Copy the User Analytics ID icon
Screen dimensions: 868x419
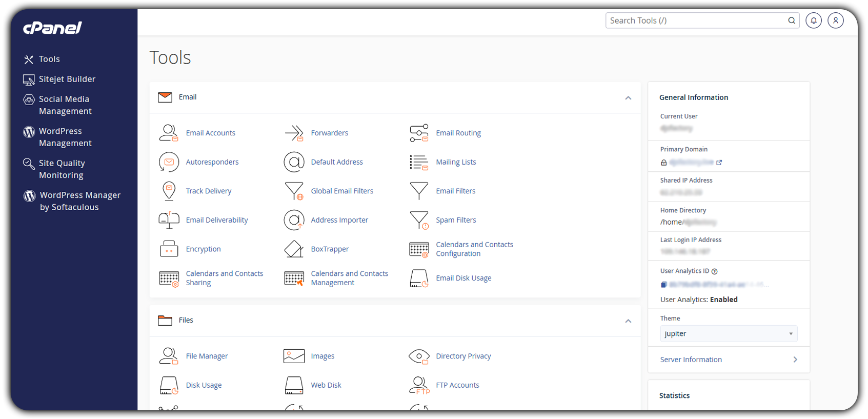click(x=663, y=285)
